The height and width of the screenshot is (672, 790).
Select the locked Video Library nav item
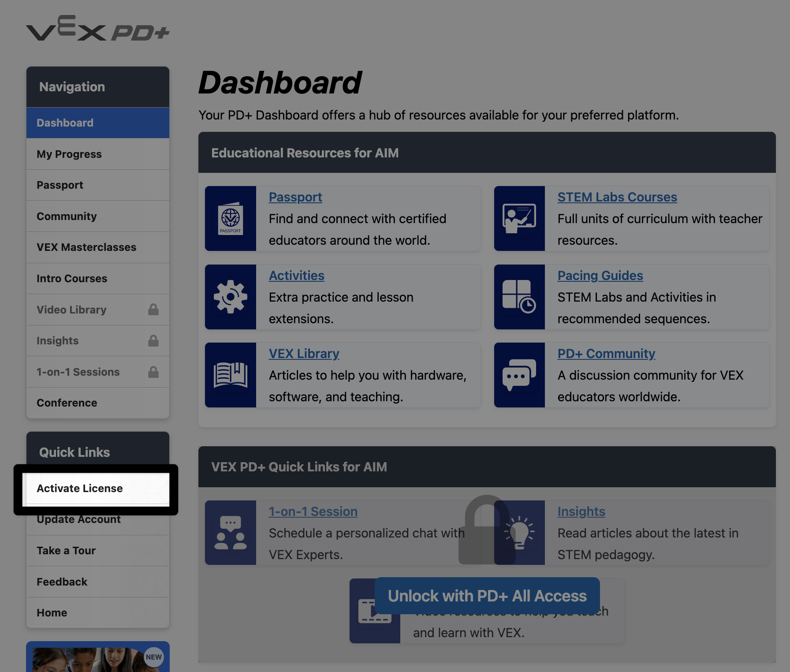[98, 310]
